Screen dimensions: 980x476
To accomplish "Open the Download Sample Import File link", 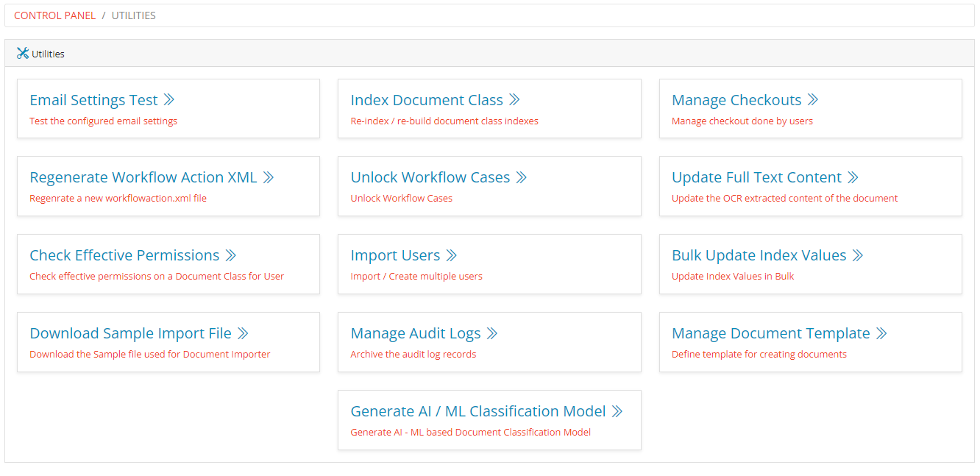I will tap(130, 333).
